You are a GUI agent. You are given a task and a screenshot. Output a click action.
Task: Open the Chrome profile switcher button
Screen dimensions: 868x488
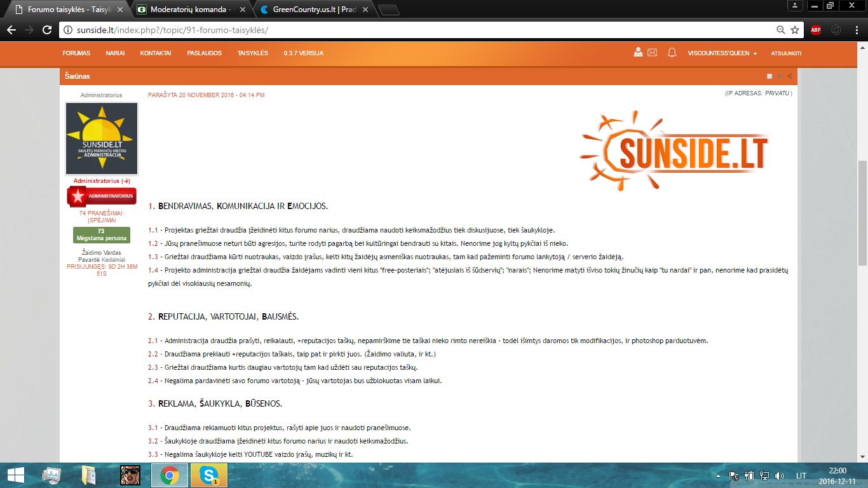click(795, 5)
